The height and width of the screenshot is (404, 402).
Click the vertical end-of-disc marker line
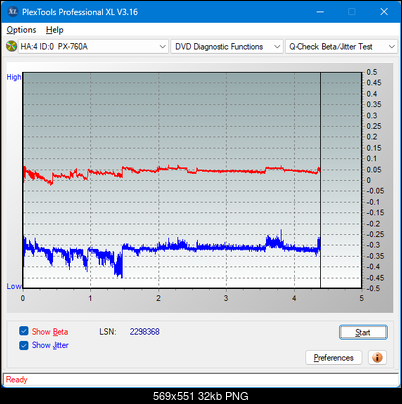321,180
